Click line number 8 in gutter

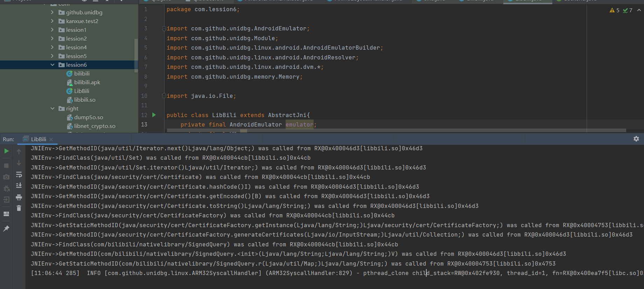coord(146,77)
